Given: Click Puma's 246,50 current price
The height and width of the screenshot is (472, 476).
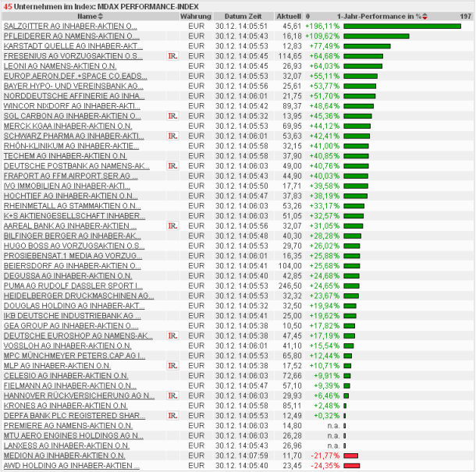Looking at the screenshot, I should pos(290,286).
